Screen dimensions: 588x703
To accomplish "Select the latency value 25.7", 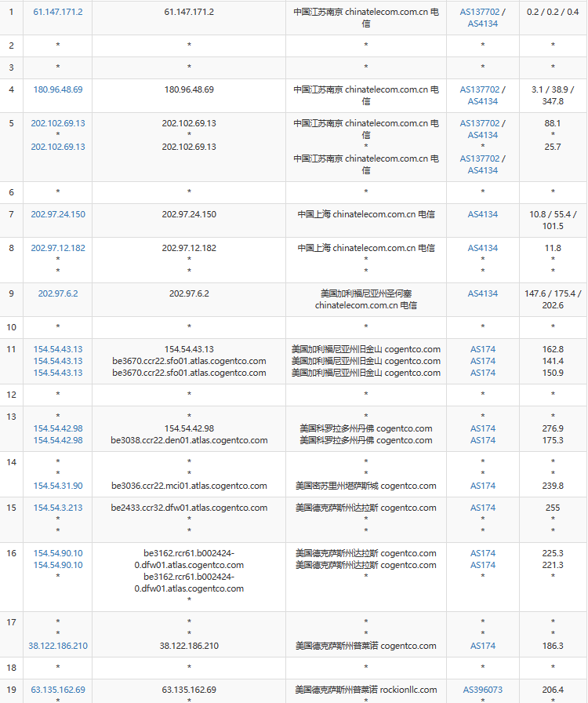I will [x=553, y=147].
